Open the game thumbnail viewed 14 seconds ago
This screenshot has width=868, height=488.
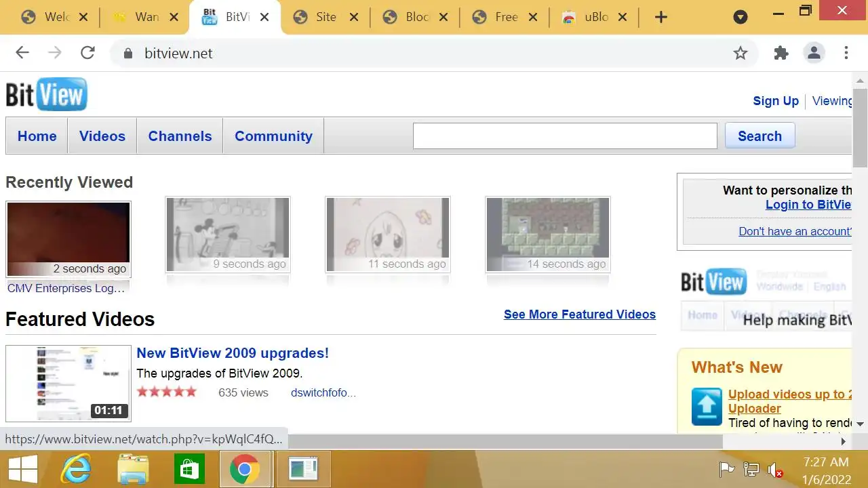coord(548,235)
